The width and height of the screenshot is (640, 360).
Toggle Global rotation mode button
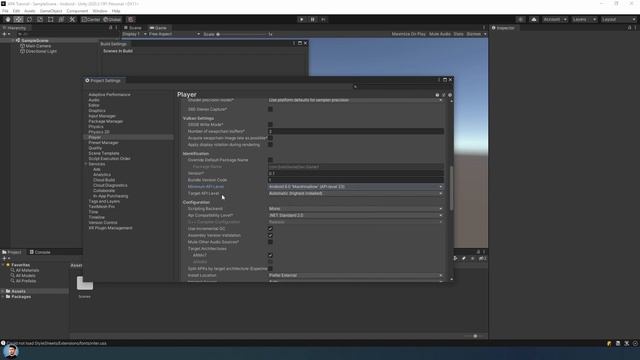(x=112, y=19)
